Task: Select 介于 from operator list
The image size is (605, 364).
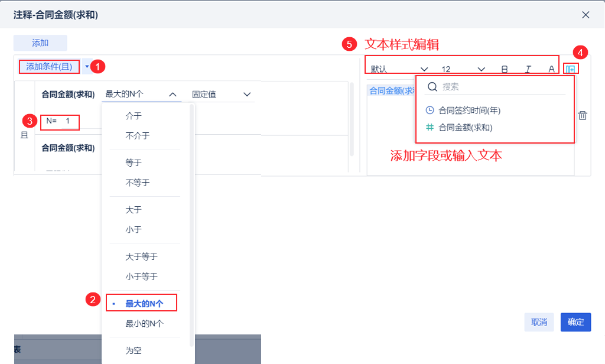Action: pos(134,116)
